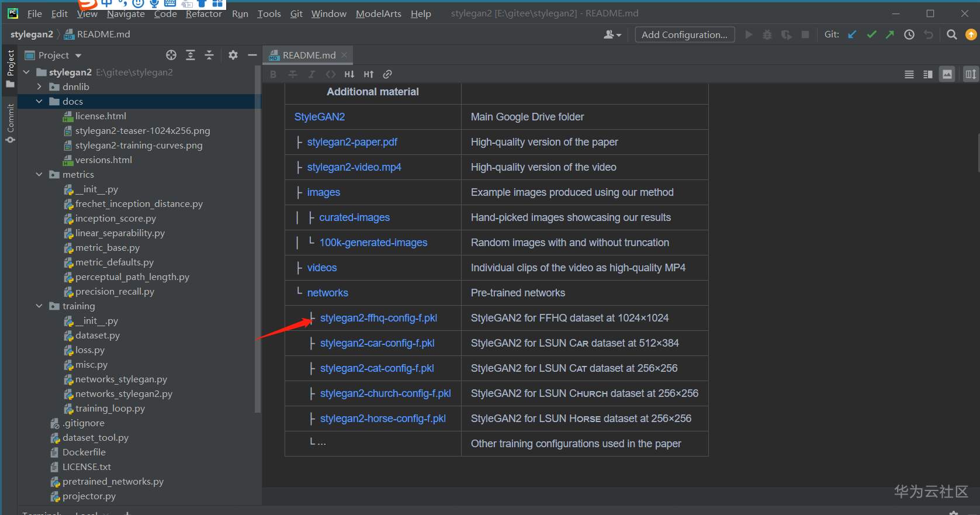Expand the dnnlib folder

39,87
